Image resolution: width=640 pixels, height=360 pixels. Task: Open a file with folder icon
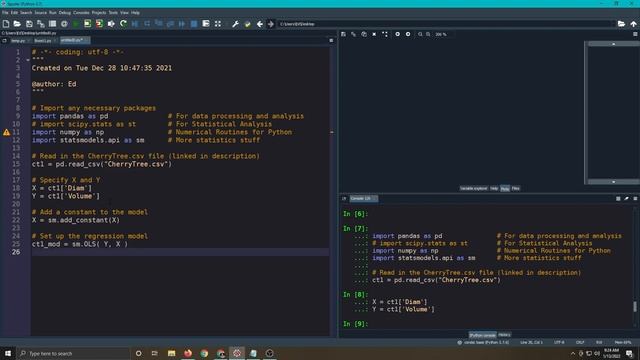[17, 24]
